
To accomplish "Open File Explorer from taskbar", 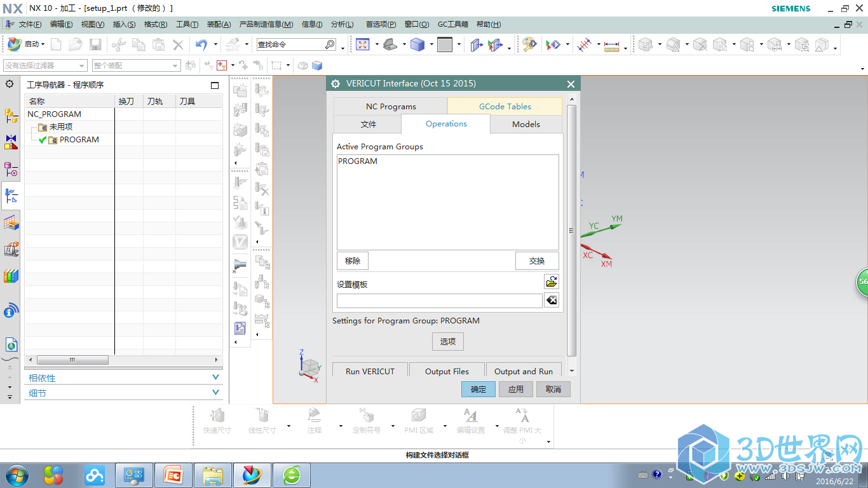I will click(x=213, y=475).
